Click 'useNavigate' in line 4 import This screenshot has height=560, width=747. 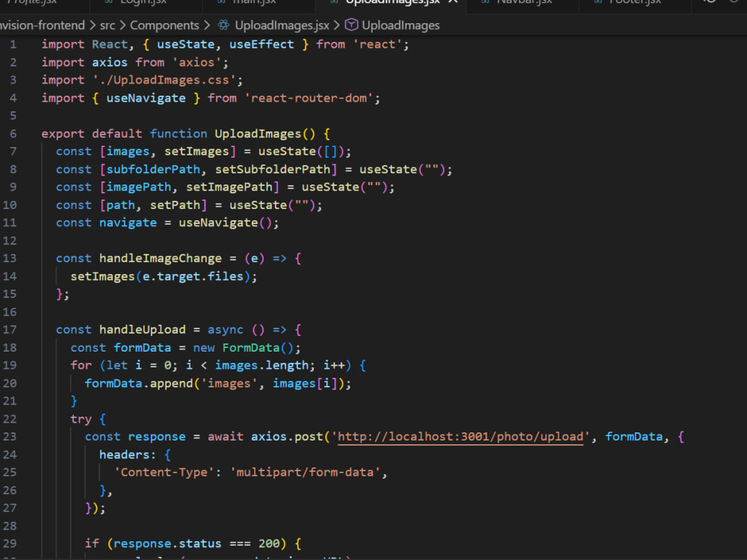(x=146, y=98)
